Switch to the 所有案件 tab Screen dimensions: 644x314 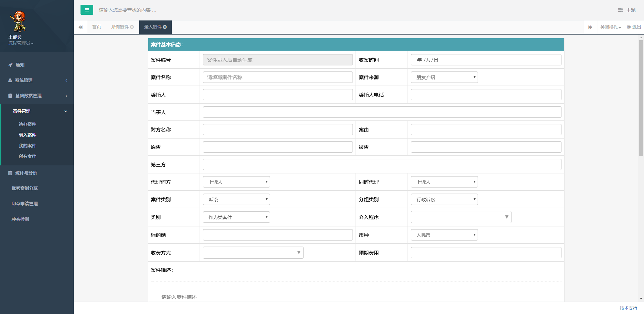point(120,27)
